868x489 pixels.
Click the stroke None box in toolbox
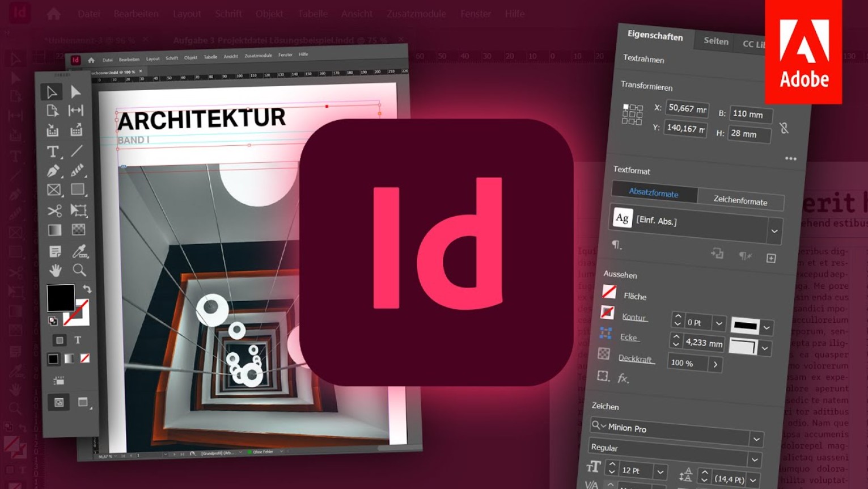click(x=77, y=312)
